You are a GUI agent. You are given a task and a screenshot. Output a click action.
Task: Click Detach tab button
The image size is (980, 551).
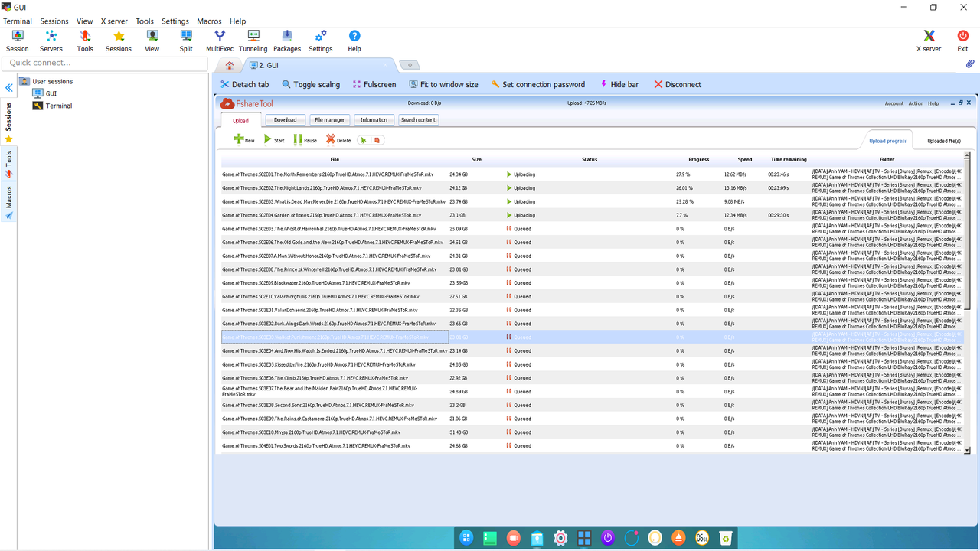[245, 84]
